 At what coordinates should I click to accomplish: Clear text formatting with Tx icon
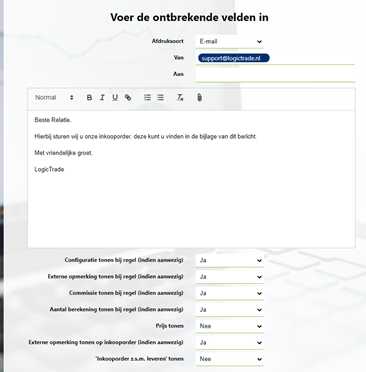(180, 97)
